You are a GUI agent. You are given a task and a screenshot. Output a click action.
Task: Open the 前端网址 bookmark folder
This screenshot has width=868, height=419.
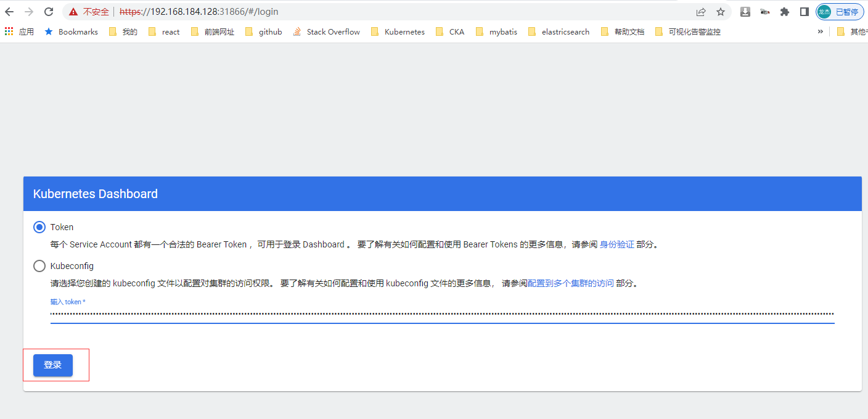[213, 31]
